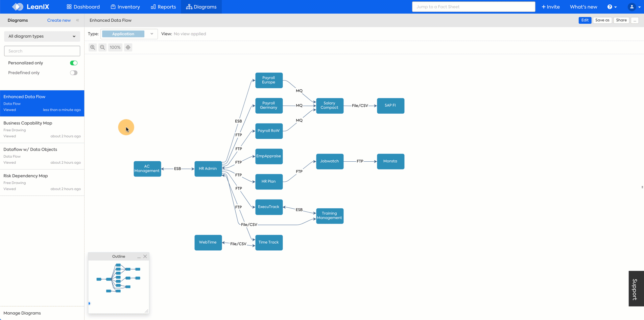The width and height of the screenshot is (644, 320).
Task: Open Business Capability Map diagram
Action: tap(42, 130)
